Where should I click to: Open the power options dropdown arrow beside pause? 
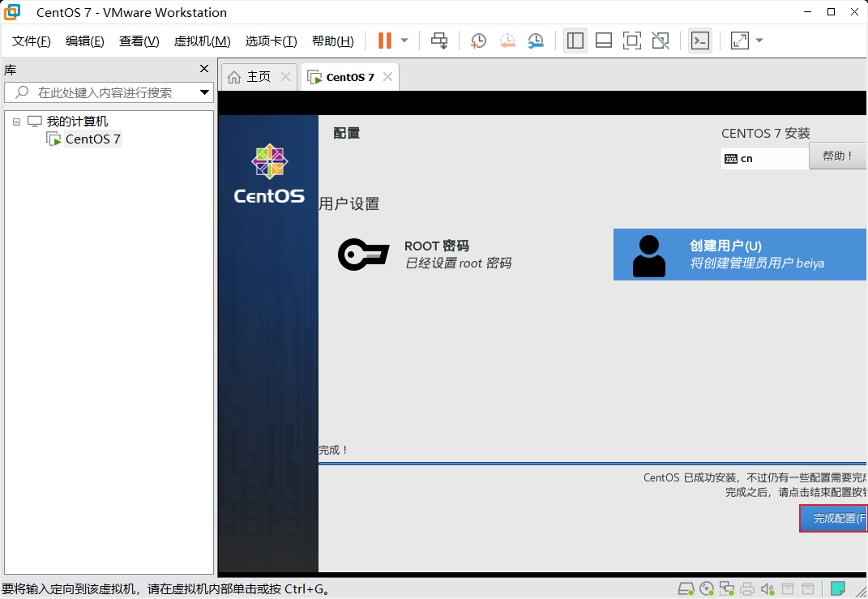404,41
